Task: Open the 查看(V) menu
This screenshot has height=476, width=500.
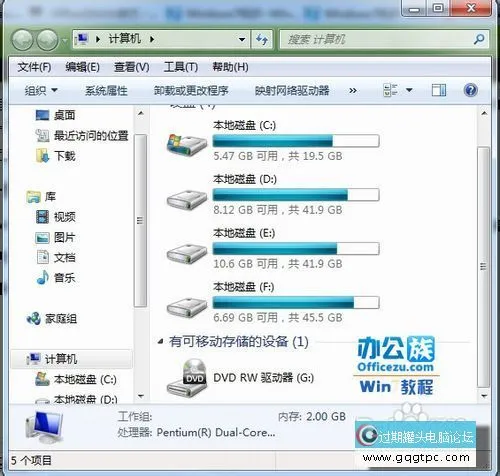Action: [x=132, y=67]
